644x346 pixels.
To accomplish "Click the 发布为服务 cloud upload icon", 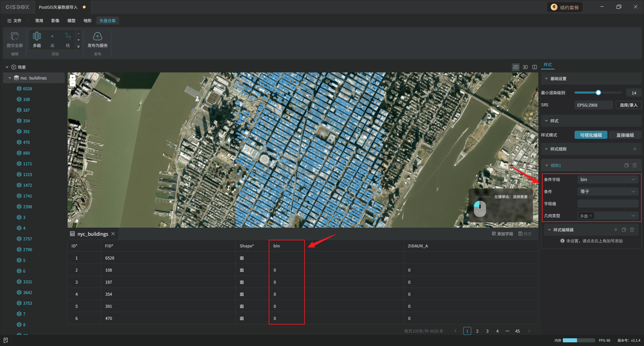I will [x=97, y=36].
